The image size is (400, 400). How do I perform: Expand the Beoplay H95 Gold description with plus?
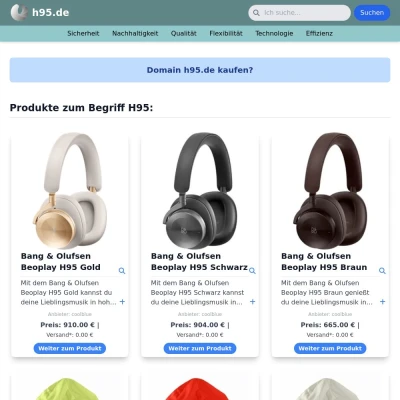(122, 302)
